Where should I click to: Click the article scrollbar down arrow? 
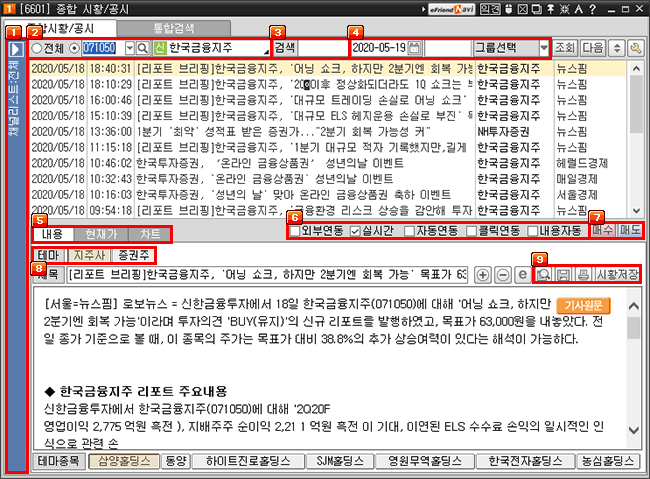coord(633,430)
